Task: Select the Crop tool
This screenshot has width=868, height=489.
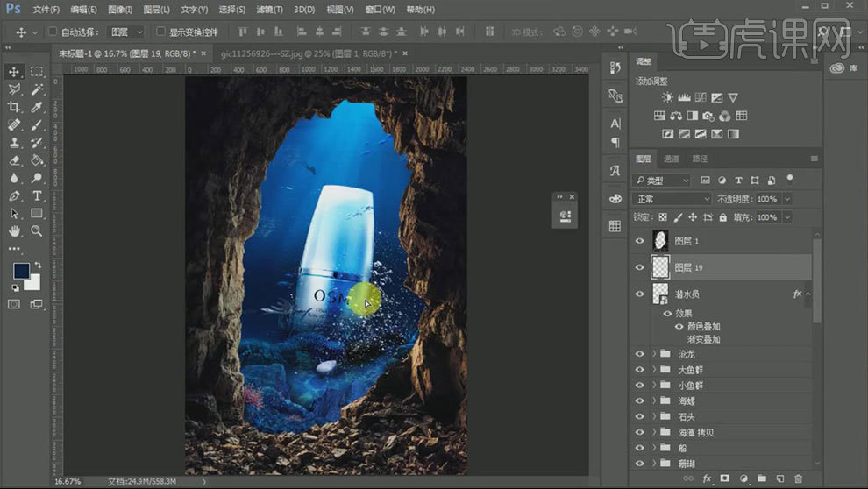Action: tap(14, 107)
